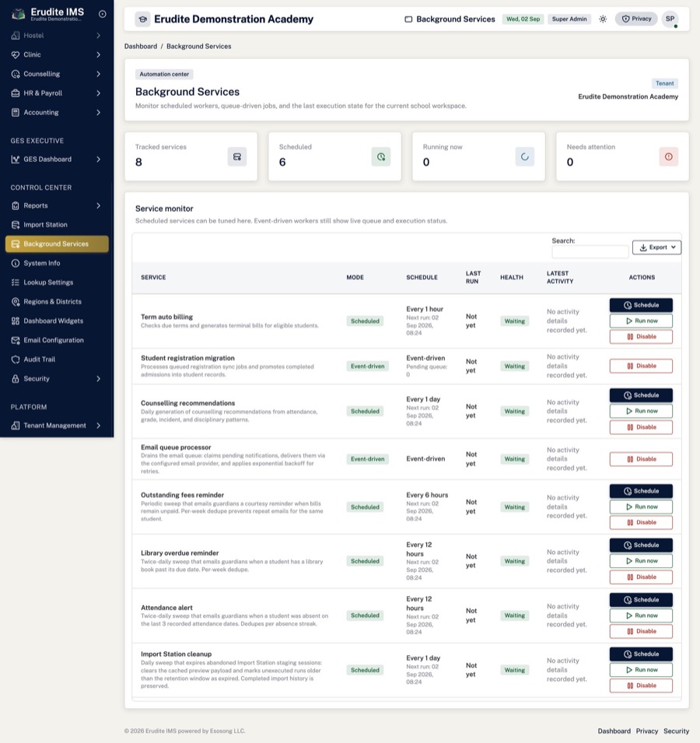This screenshot has width=700, height=743.
Task: Click the GES Dashboard chart icon
Action: click(15, 159)
